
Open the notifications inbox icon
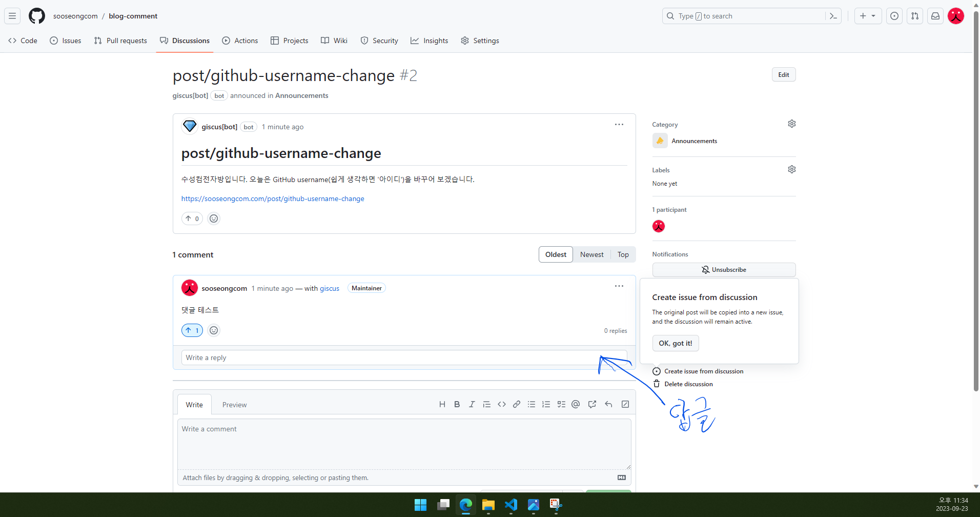[x=935, y=16]
